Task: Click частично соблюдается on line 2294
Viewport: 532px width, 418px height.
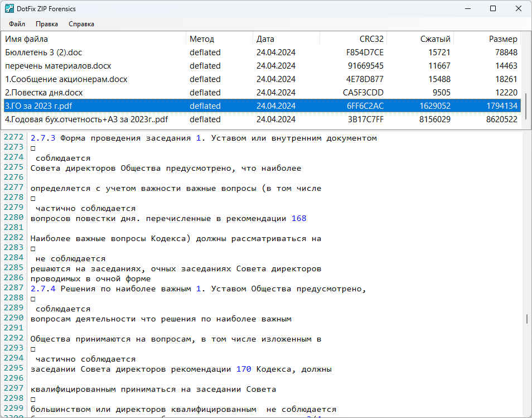Action: (85, 359)
